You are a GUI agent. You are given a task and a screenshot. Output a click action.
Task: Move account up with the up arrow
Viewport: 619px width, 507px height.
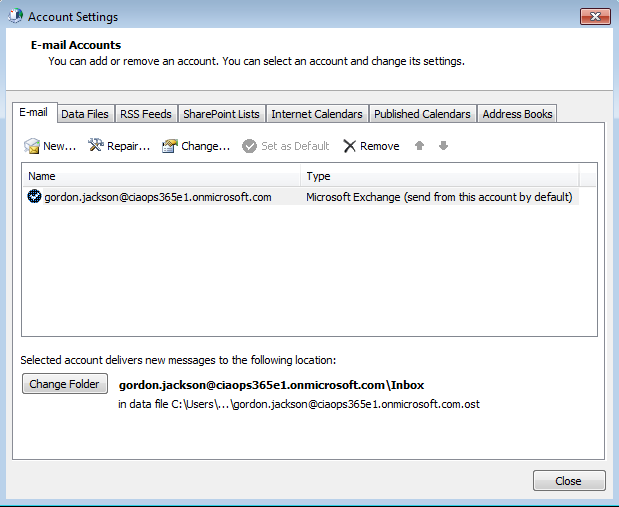point(419,146)
